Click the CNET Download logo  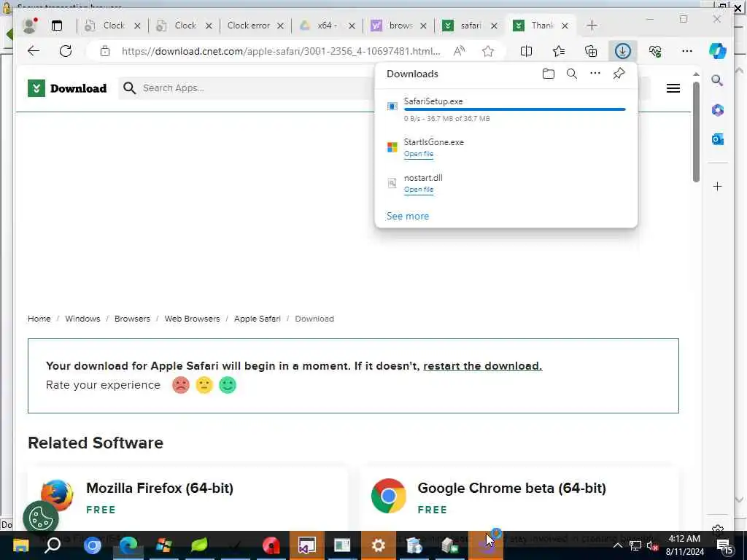tap(67, 88)
